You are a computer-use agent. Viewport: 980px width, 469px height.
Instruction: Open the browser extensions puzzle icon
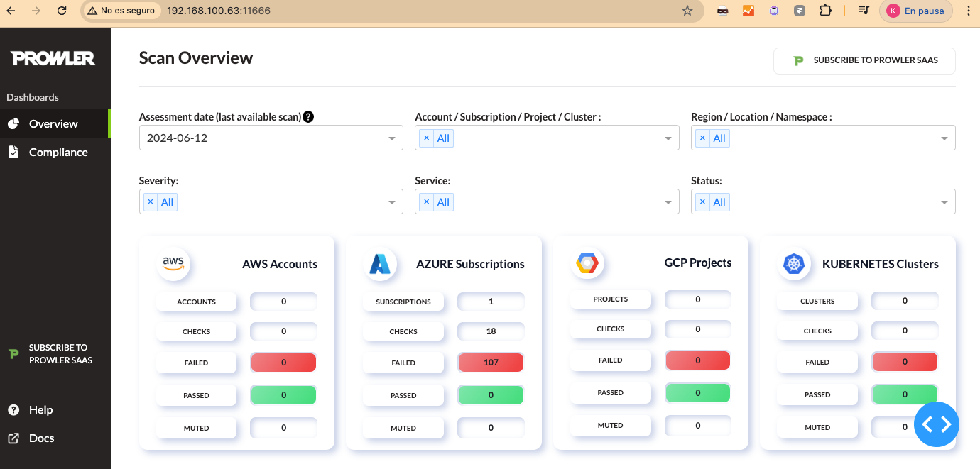(x=824, y=11)
